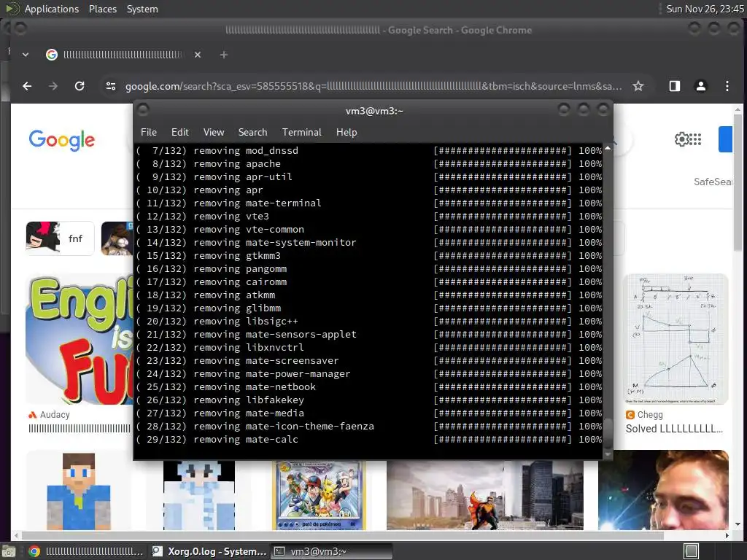Open the terminal's Edit menu
The width and height of the screenshot is (747, 560).
179,133
